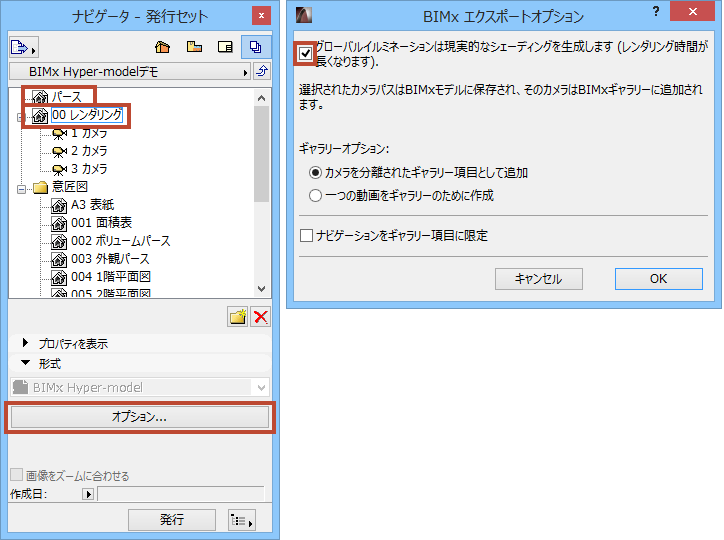
Task: Close the BIMx エクスポートオプション dialog
Action: coord(693,11)
